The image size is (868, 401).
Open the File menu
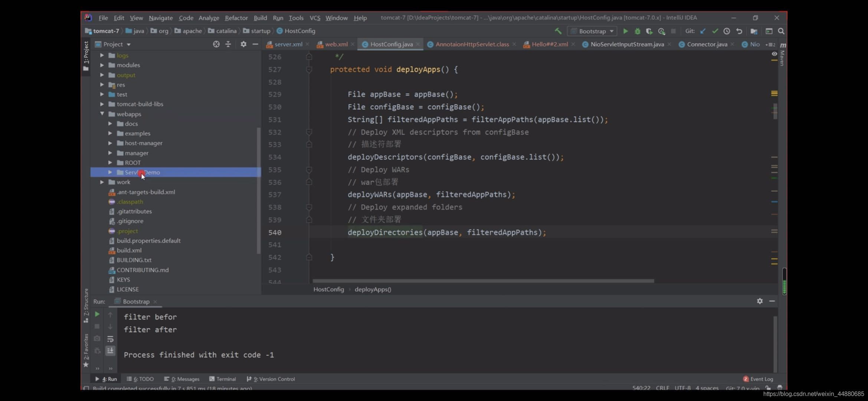pos(103,18)
